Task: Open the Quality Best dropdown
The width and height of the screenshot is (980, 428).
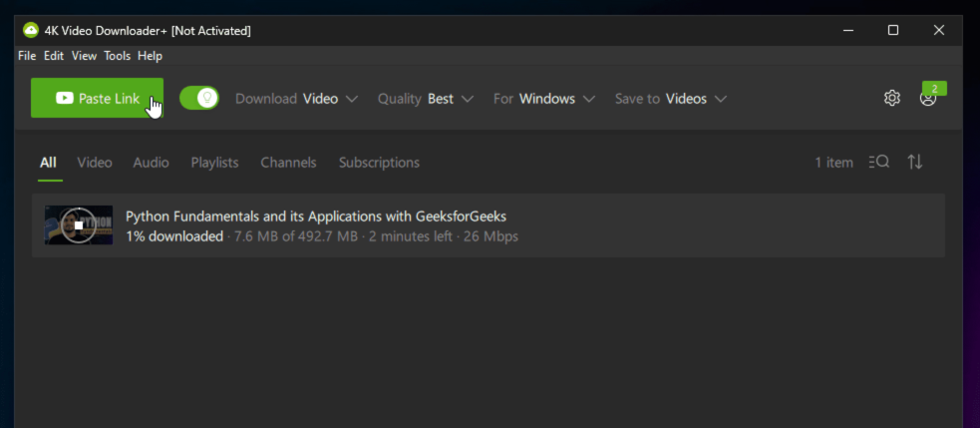Action: tap(425, 99)
